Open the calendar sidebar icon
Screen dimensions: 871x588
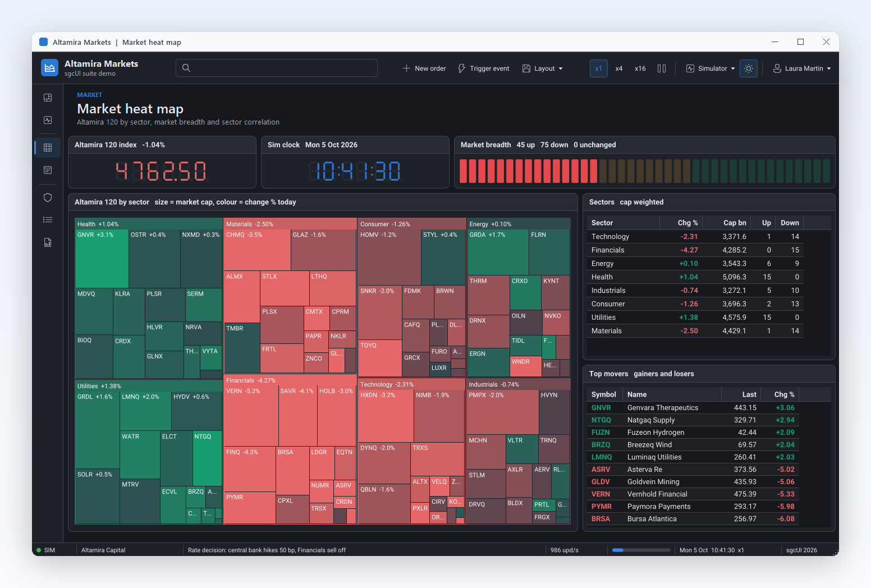tap(48, 170)
